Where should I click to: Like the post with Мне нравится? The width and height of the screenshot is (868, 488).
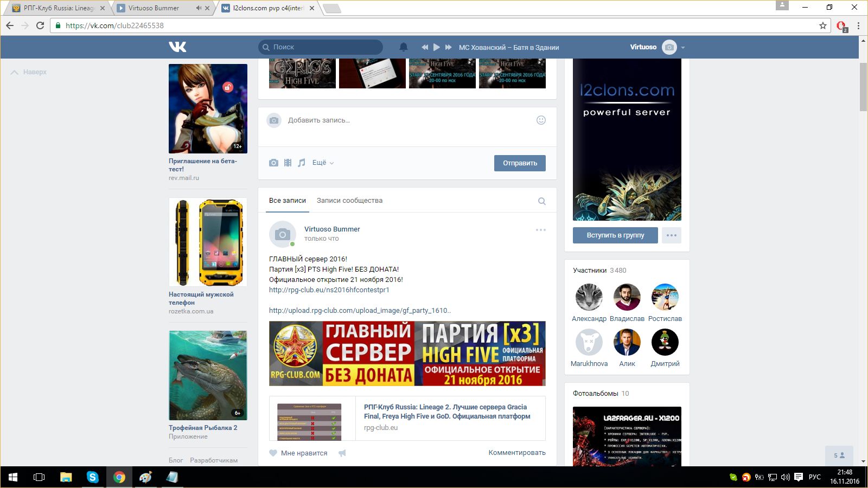(x=298, y=453)
